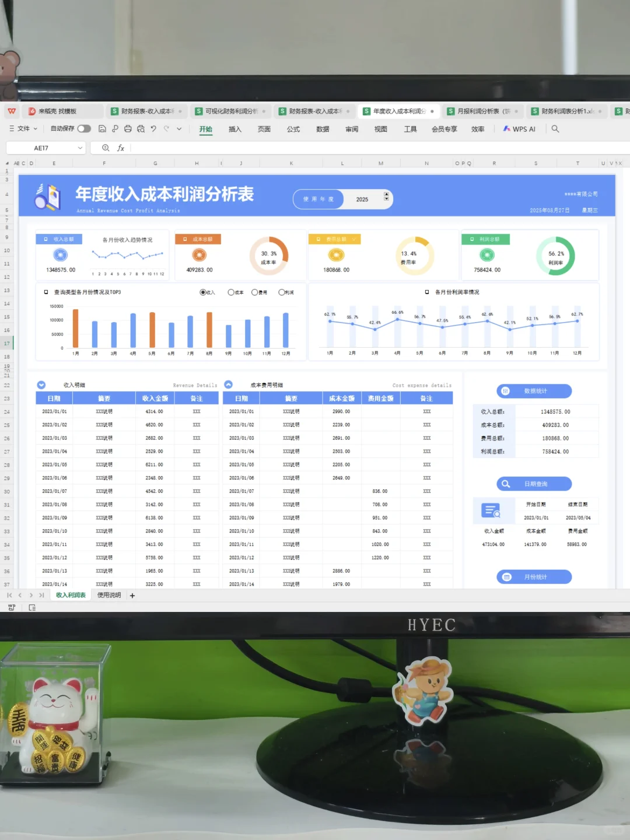Collapse the 成本费用明细 section chevron
This screenshot has width=630, height=840.
click(229, 385)
